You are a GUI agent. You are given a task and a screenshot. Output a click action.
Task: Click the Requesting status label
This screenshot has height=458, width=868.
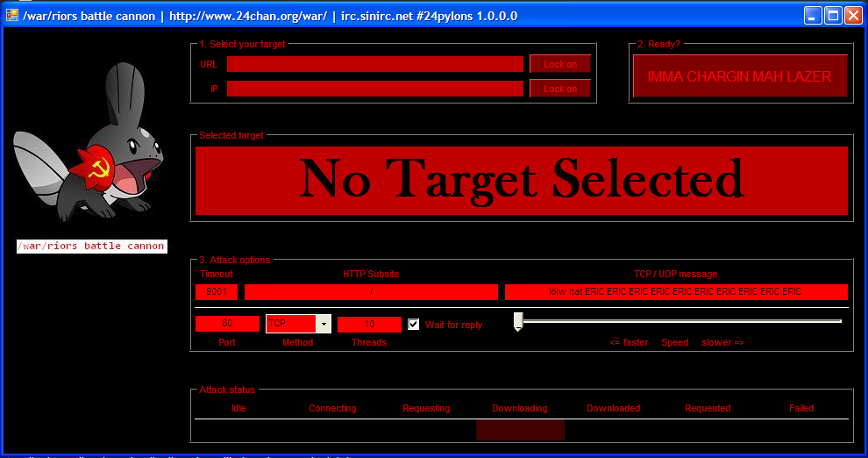[x=426, y=408]
